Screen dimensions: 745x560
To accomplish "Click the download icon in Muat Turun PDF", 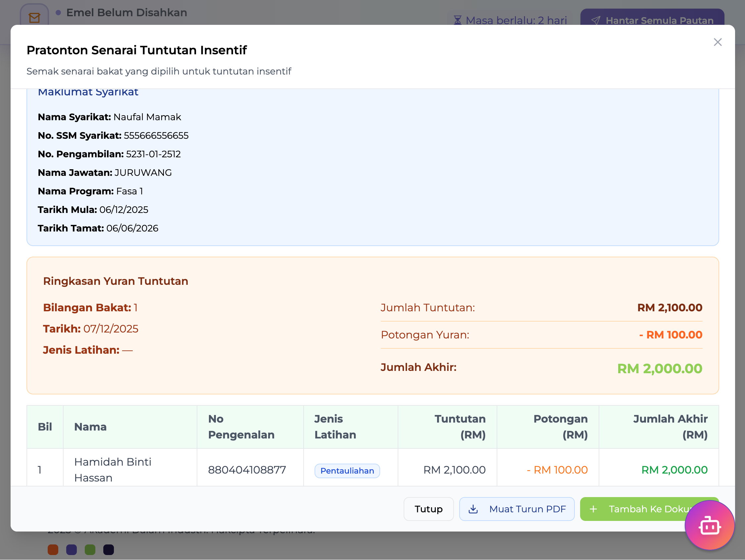I will tap(473, 509).
